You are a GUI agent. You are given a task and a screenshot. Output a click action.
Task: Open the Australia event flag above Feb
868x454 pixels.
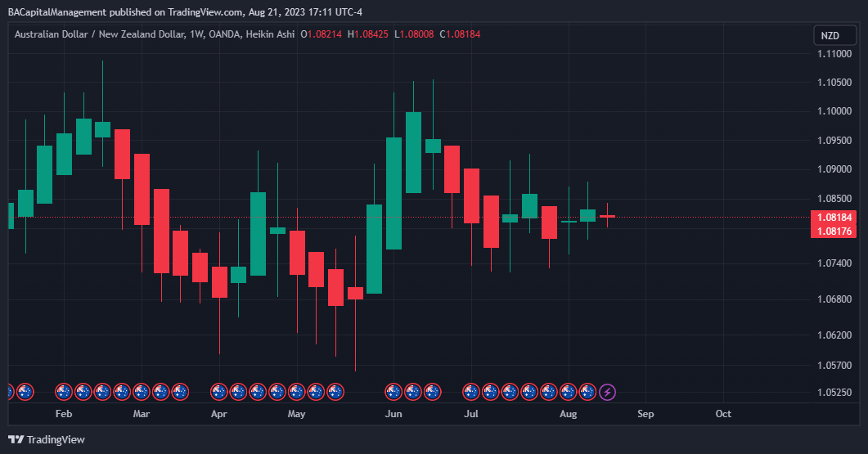tap(64, 392)
